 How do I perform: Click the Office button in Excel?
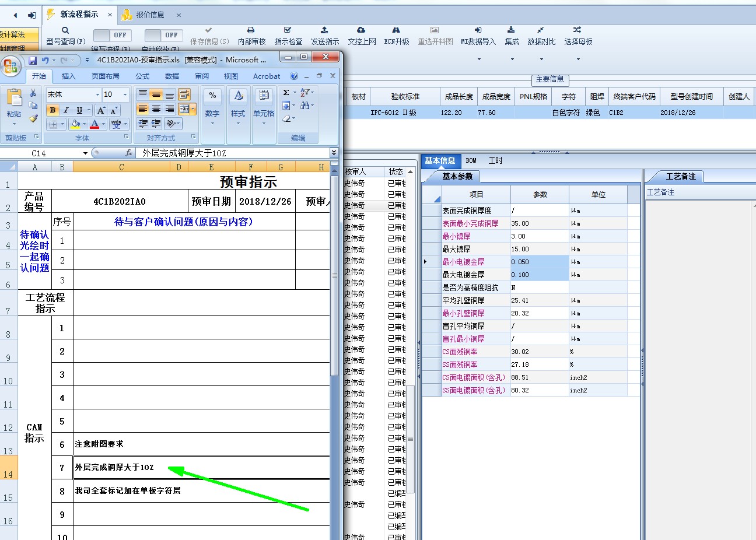10,65
